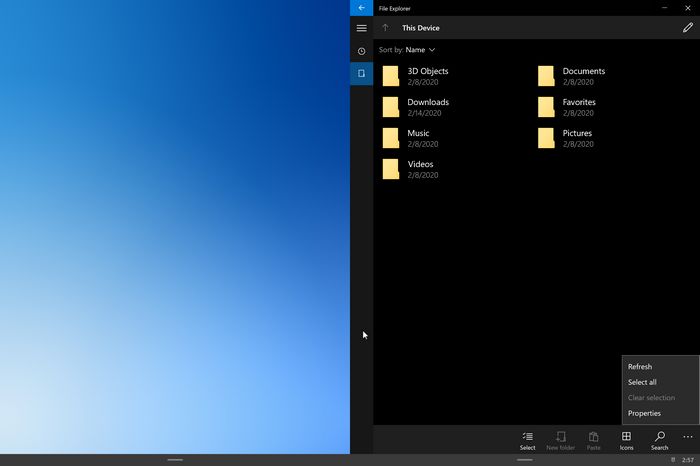Image resolution: width=700 pixels, height=466 pixels.
Task: Click the Search icon in bottom toolbar
Action: click(x=659, y=440)
